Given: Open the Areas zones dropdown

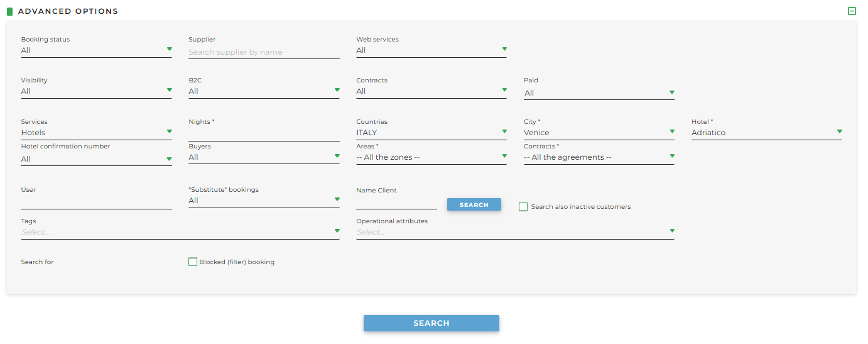Looking at the screenshot, I should 431,157.
